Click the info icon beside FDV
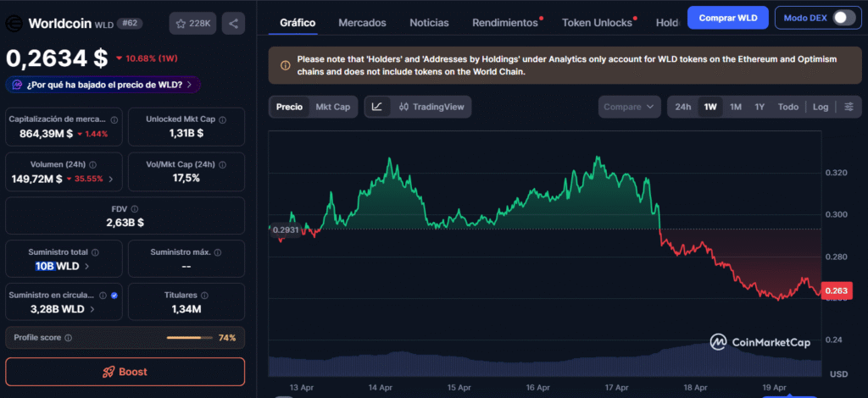 pos(134,208)
